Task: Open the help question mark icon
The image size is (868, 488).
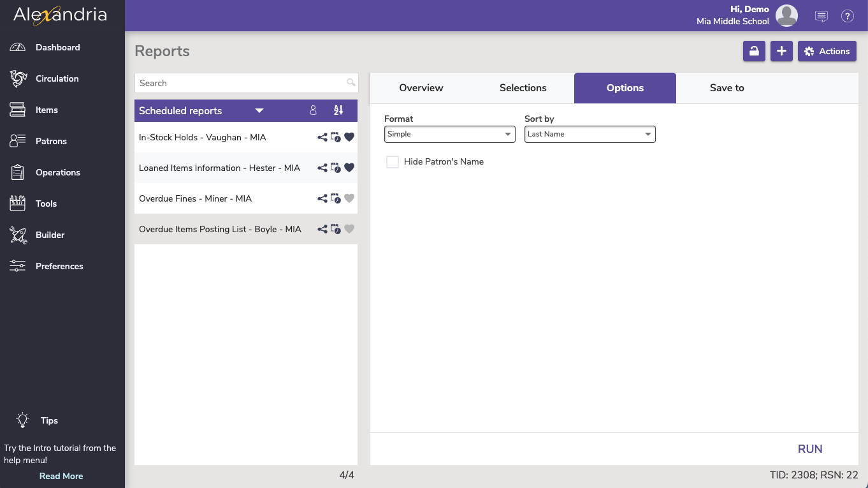Action: coord(847,17)
